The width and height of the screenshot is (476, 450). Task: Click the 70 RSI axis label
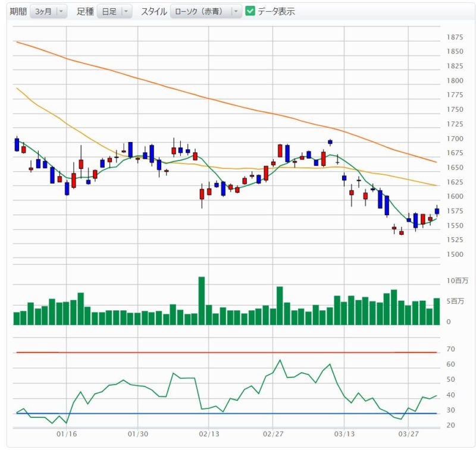tap(451, 349)
